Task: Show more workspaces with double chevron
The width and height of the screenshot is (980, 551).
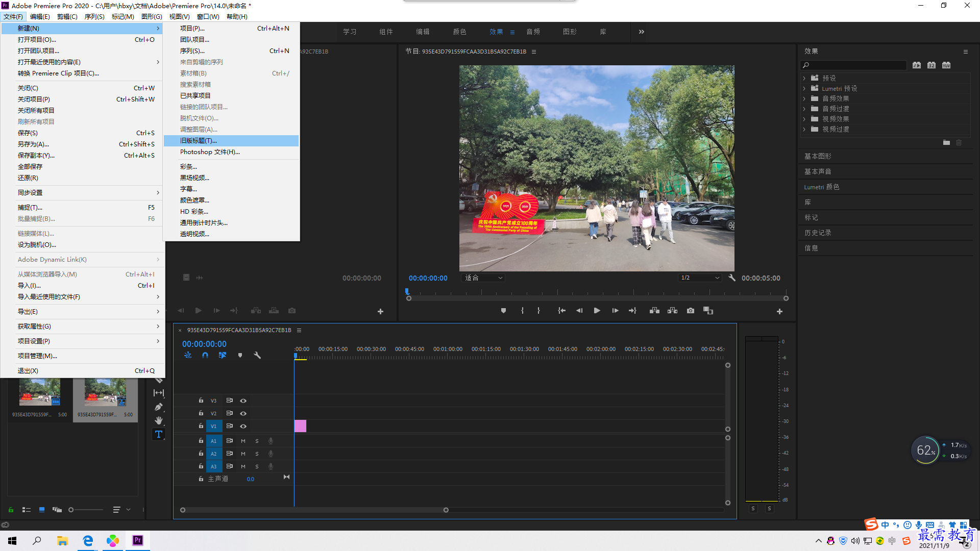Action: click(642, 32)
